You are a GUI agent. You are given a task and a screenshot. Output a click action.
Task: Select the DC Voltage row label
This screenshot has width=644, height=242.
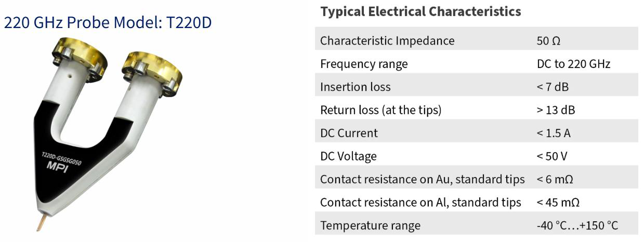(348, 156)
